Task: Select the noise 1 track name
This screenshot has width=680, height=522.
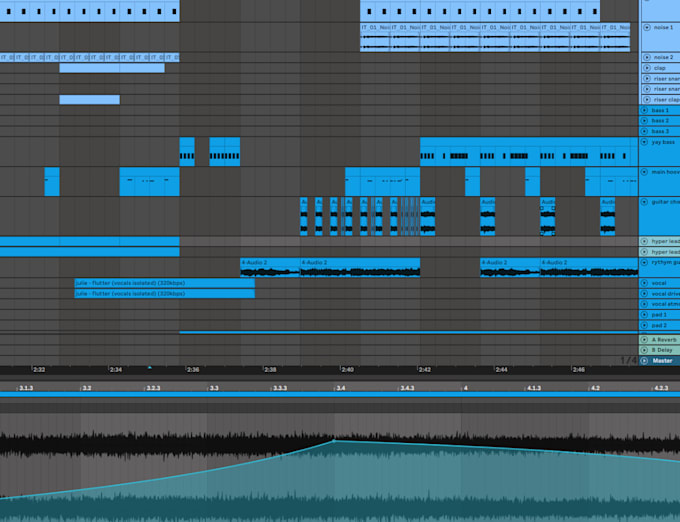Action: point(664,27)
